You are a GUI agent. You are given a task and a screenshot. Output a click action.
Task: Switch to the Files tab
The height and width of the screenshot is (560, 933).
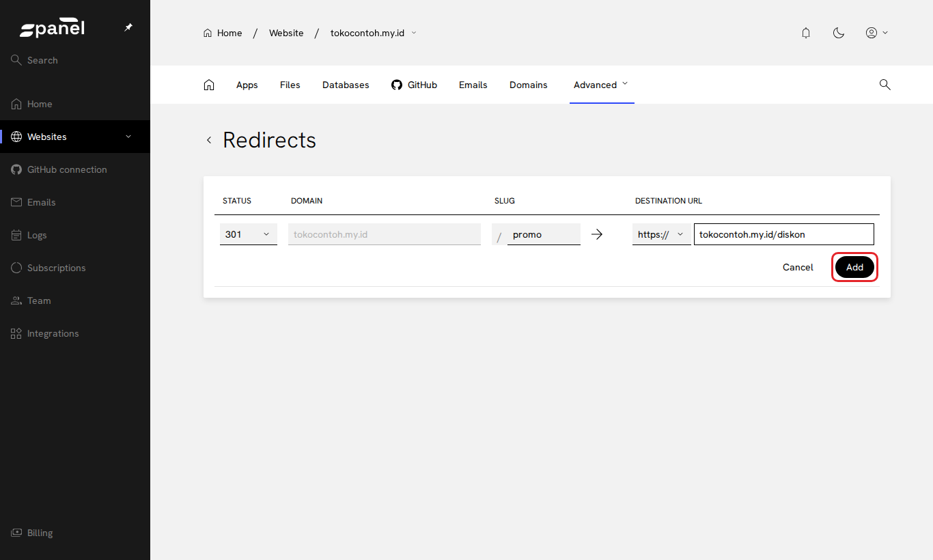290,85
